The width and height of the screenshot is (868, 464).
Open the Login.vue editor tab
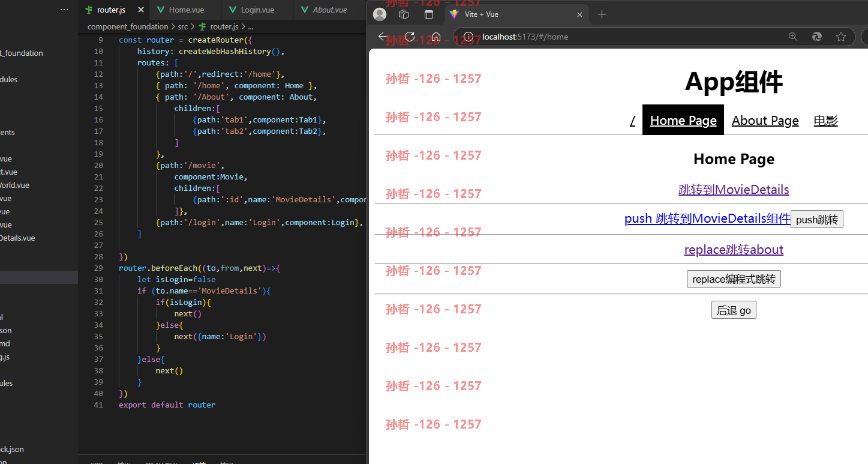click(257, 10)
